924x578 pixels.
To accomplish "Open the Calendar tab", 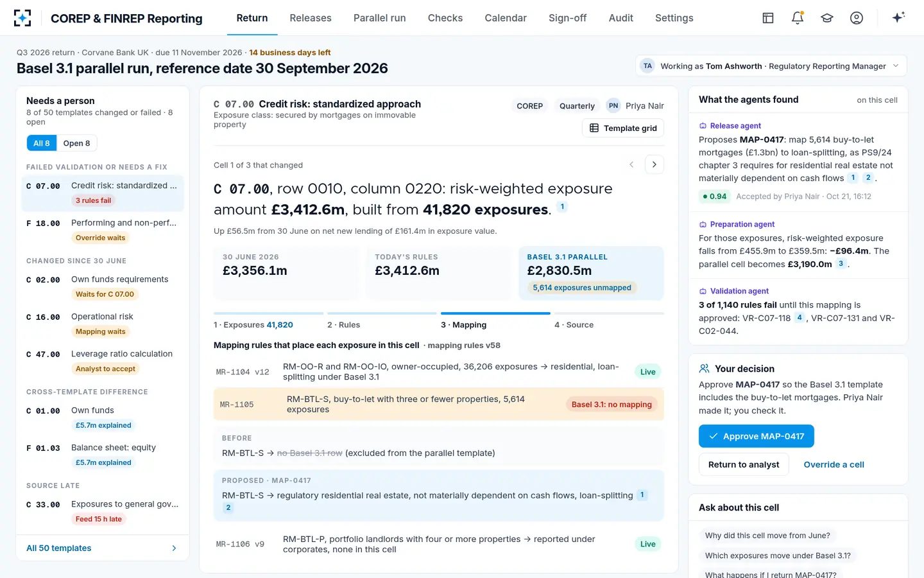I will click(506, 18).
